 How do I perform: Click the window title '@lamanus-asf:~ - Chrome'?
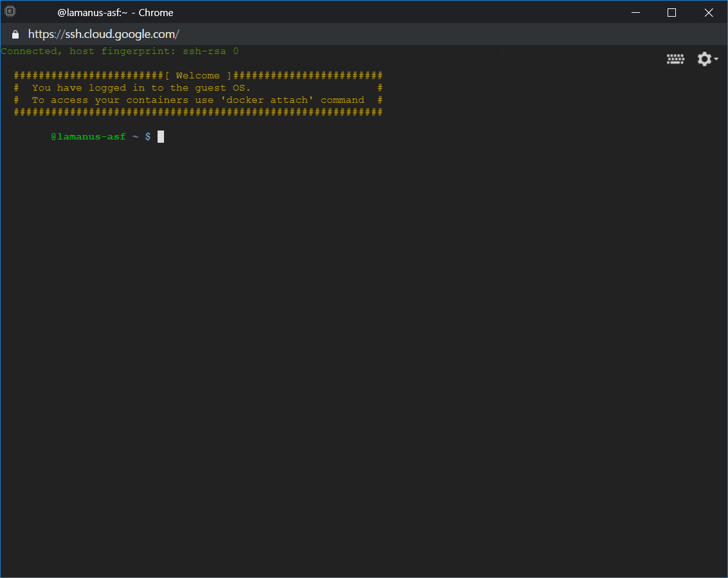115,12
